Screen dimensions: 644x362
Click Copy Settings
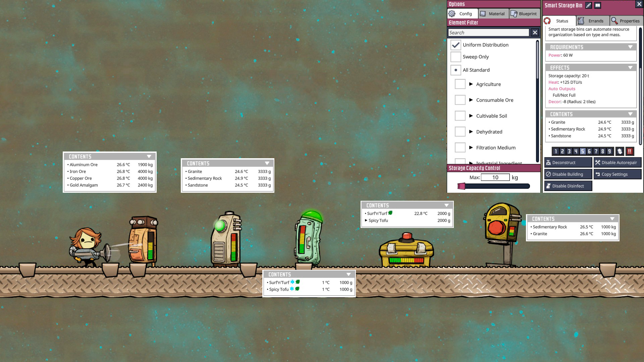[x=618, y=174]
